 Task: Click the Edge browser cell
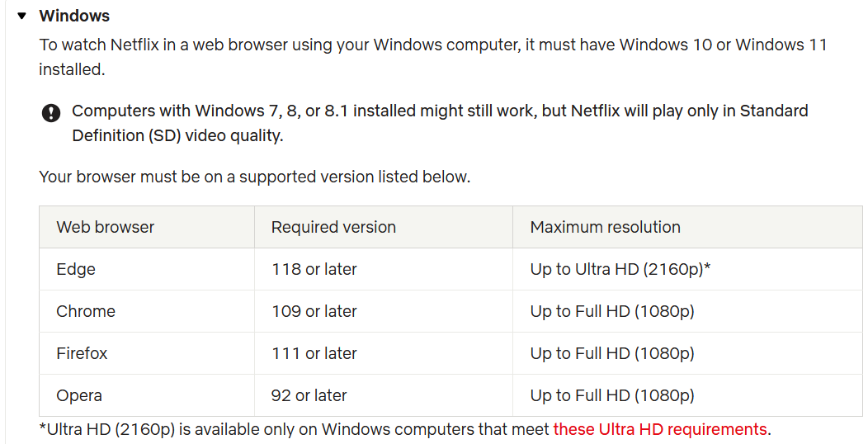147,269
